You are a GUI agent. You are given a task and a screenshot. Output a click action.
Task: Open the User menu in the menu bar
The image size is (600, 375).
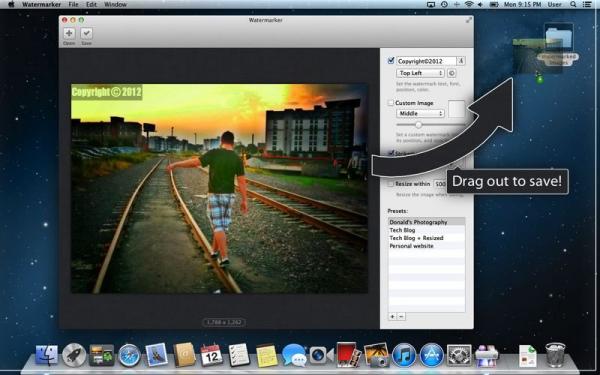(x=554, y=5)
